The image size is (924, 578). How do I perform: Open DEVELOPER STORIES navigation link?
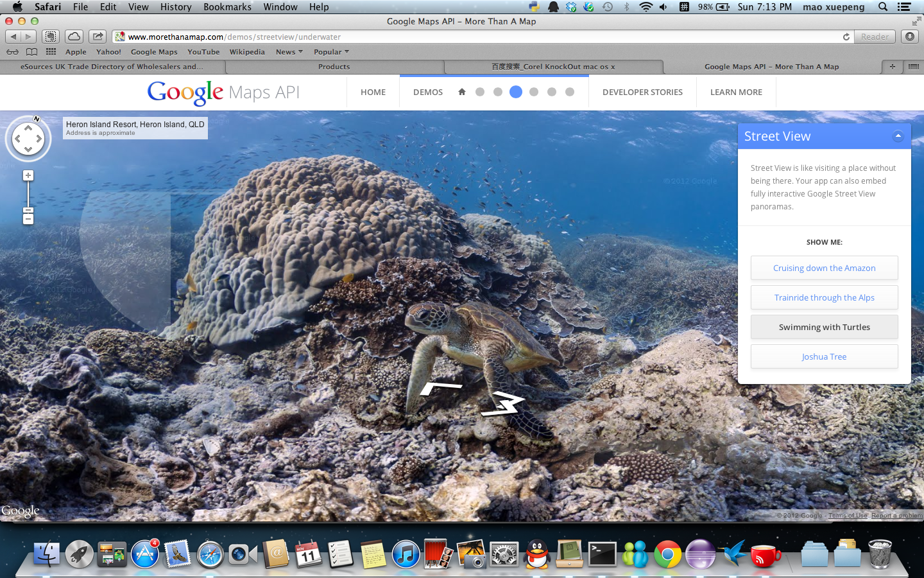coord(642,92)
